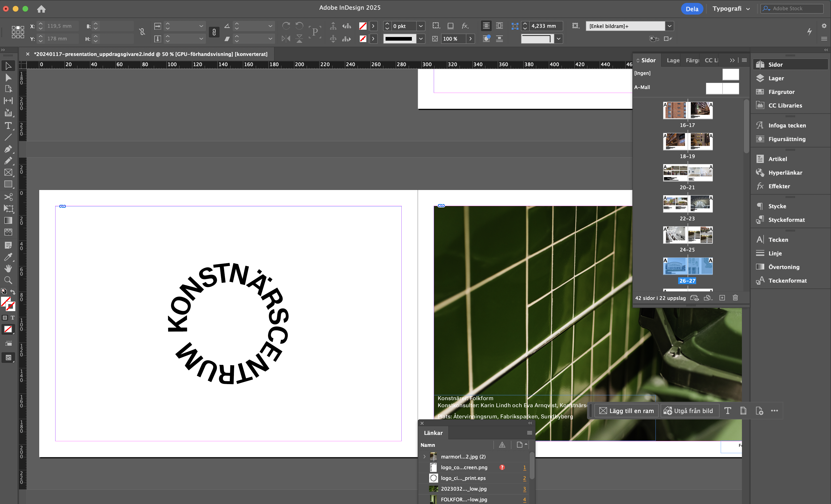This screenshot has height=504, width=831.
Task: Click the effects fx icon in control bar
Action: pyautogui.click(x=465, y=26)
